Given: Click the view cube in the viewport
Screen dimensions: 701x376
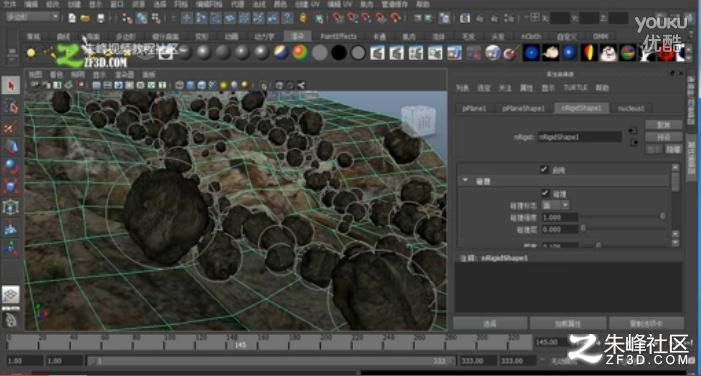Looking at the screenshot, I should click(x=418, y=120).
